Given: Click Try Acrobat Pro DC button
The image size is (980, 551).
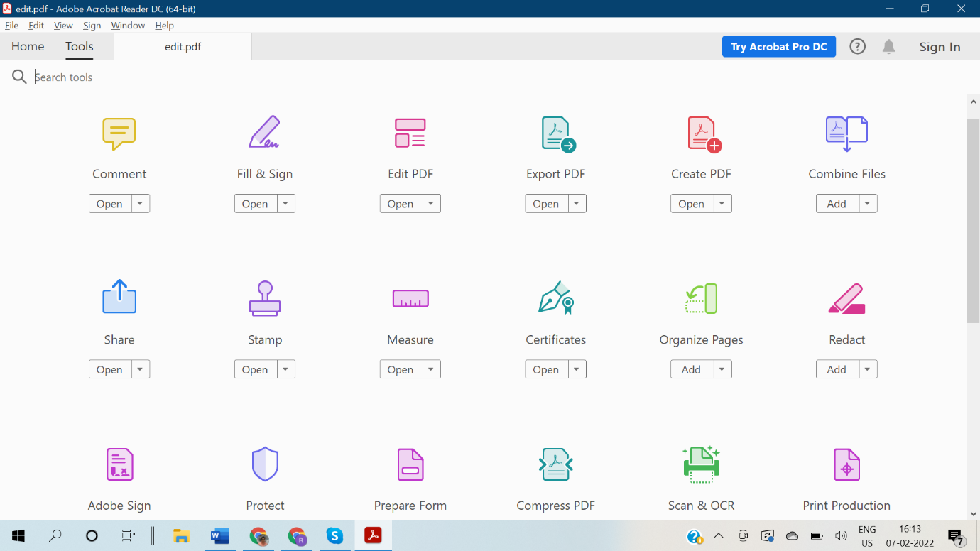Looking at the screenshot, I should (x=779, y=47).
